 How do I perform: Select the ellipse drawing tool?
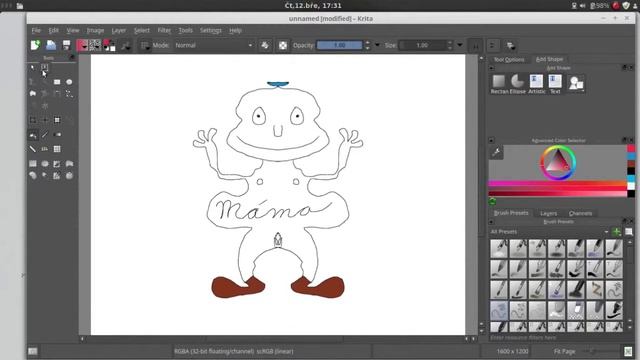click(69, 82)
